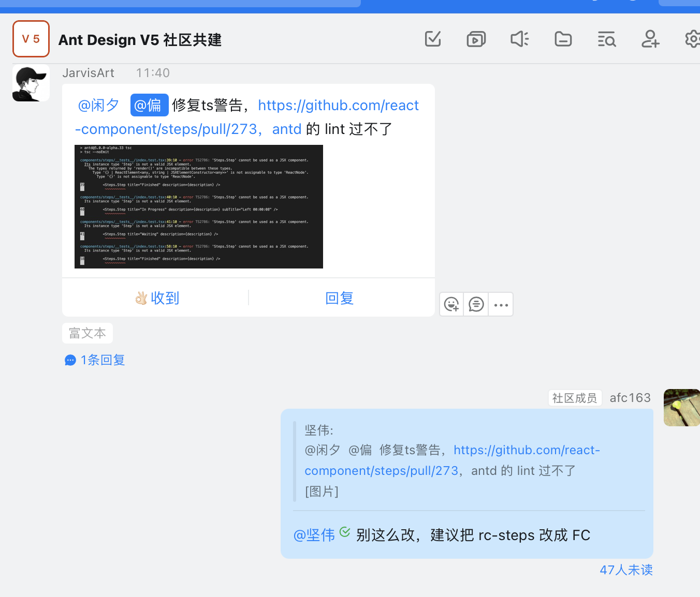Screen dimensions: 700x597
Task: Click the 11:40 message timestamp
Action: [x=153, y=73]
